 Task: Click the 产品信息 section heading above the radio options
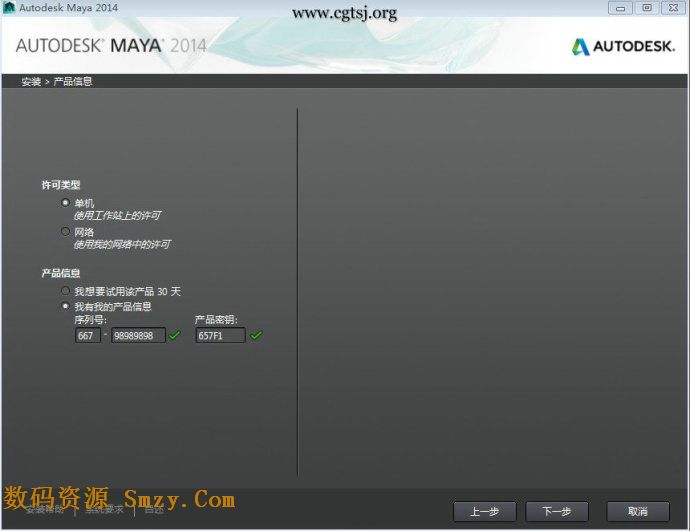61,273
